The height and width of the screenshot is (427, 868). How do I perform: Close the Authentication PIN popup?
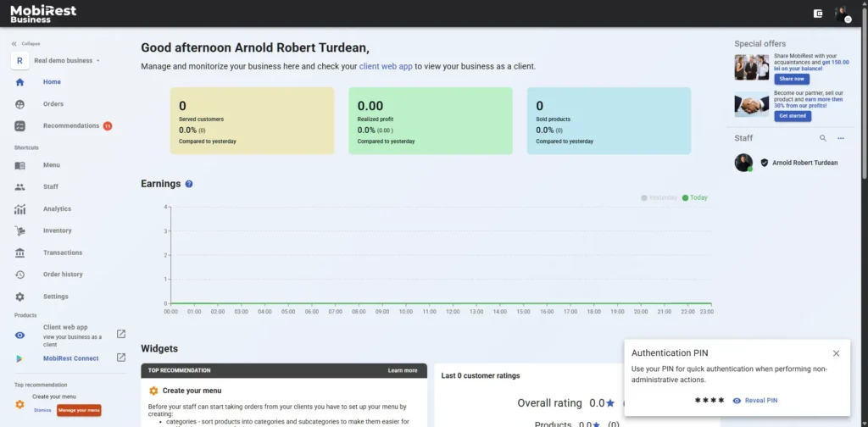836,353
